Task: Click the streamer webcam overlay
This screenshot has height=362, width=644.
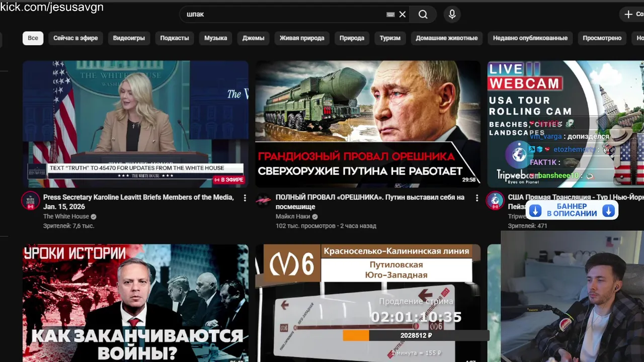Action: pyautogui.click(x=573, y=297)
